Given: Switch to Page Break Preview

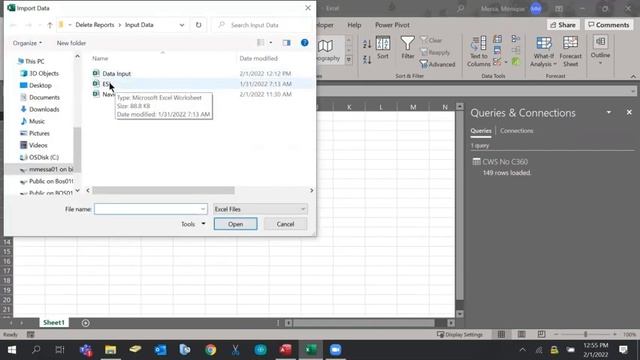Looking at the screenshot, I should click(541, 334).
